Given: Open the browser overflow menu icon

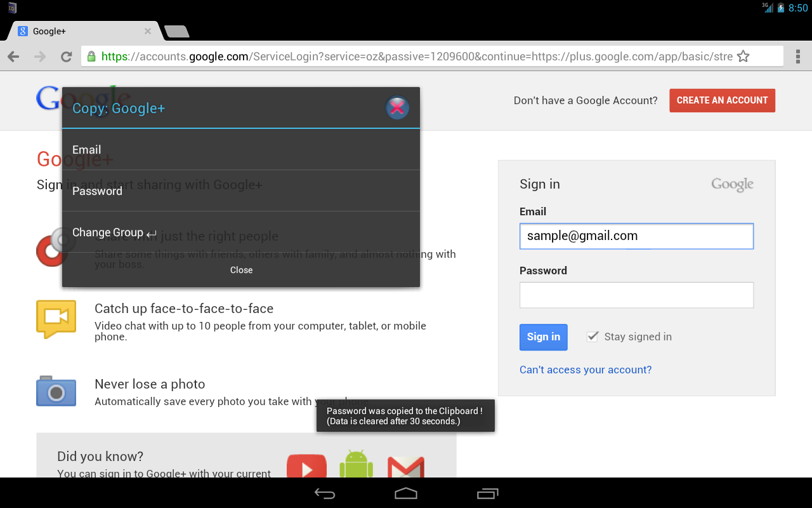Looking at the screenshot, I should tap(798, 56).
